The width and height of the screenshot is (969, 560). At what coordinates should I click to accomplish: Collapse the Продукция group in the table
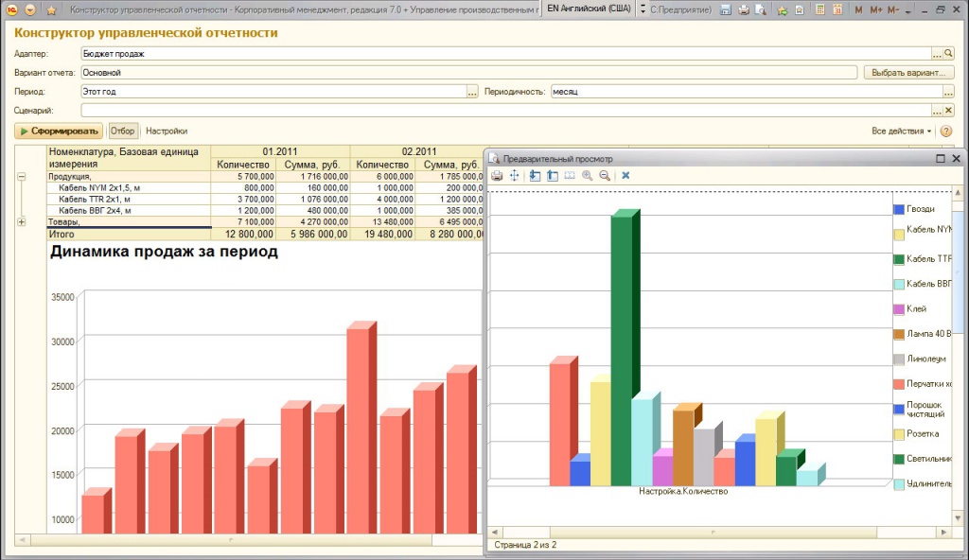click(x=22, y=177)
